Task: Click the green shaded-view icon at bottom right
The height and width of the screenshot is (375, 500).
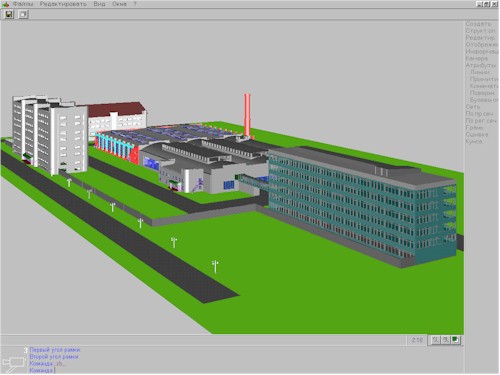Action: coord(455,340)
